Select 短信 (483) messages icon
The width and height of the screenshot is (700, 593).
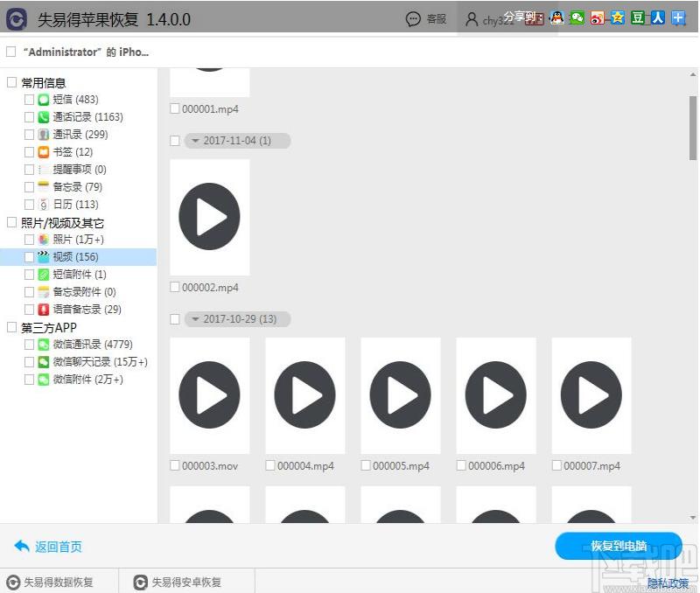(x=43, y=100)
